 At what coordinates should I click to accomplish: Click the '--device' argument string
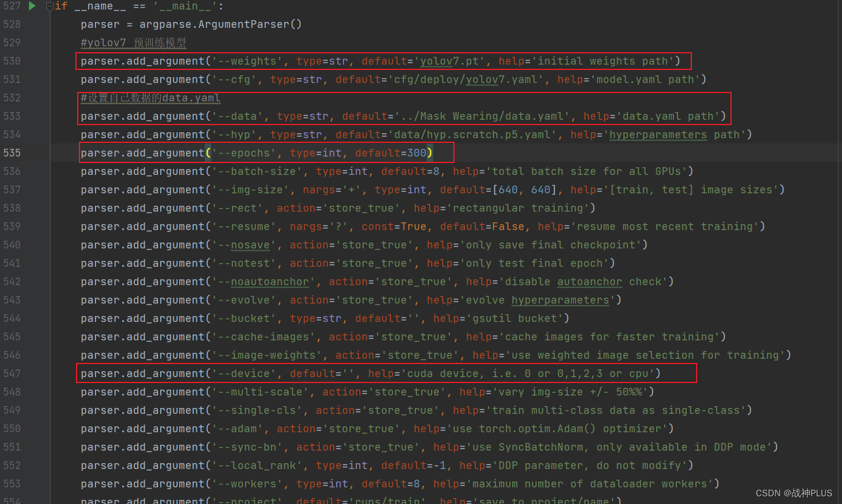coord(244,374)
